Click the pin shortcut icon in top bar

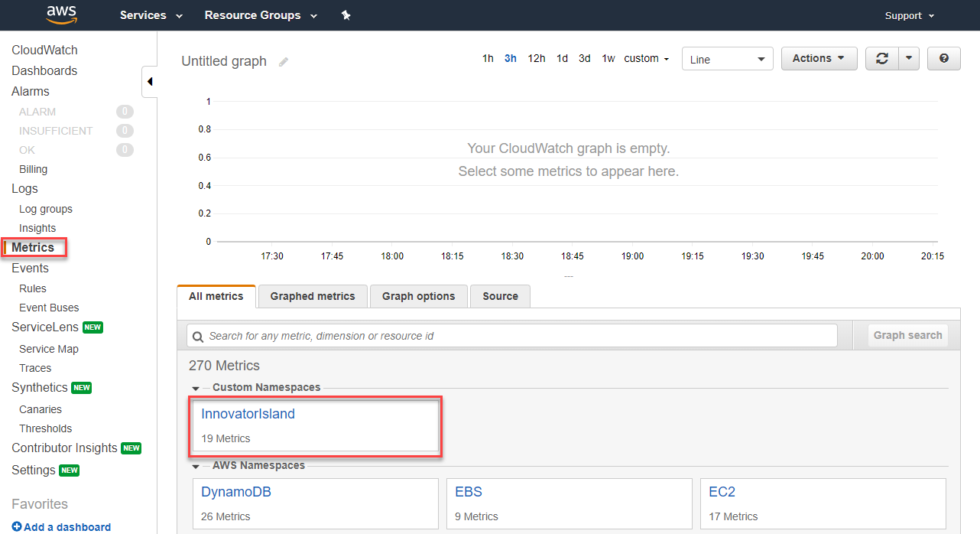point(346,15)
